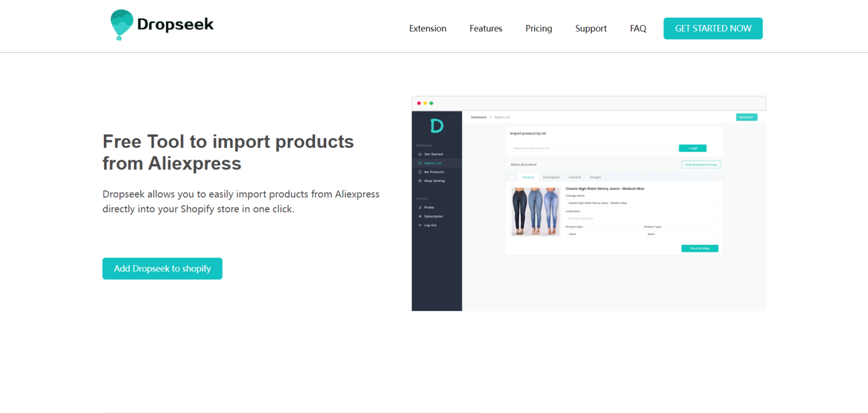
Task: Click the Log Out icon
Action: (419, 225)
